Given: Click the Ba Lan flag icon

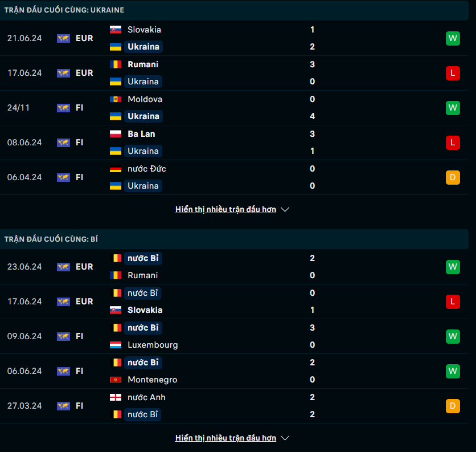Looking at the screenshot, I should [116, 134].
